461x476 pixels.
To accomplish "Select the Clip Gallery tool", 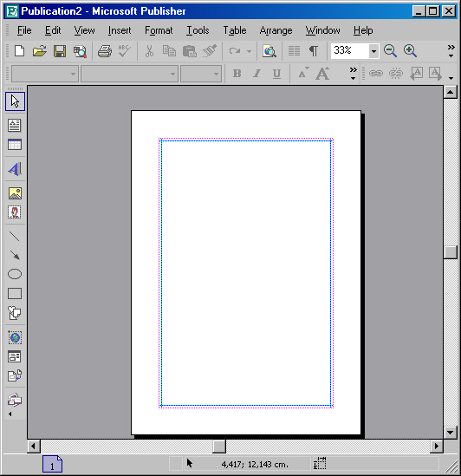I will tap(15, 212).
